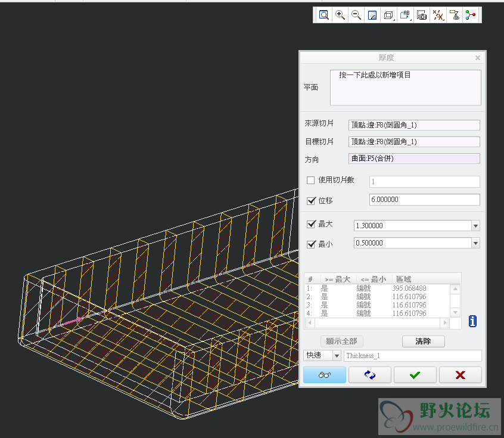Open the annotation display AB icon
Screen dimensions: 504x438
click(405, 15)
